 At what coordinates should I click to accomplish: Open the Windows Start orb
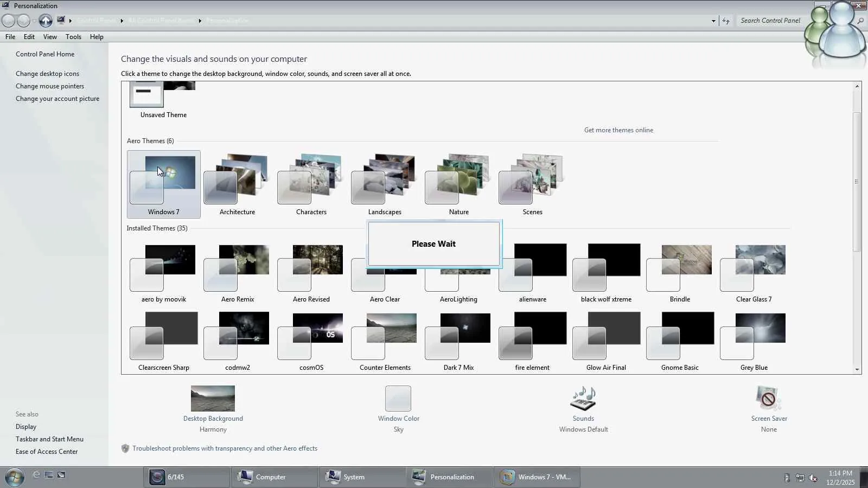coord(14,477)
